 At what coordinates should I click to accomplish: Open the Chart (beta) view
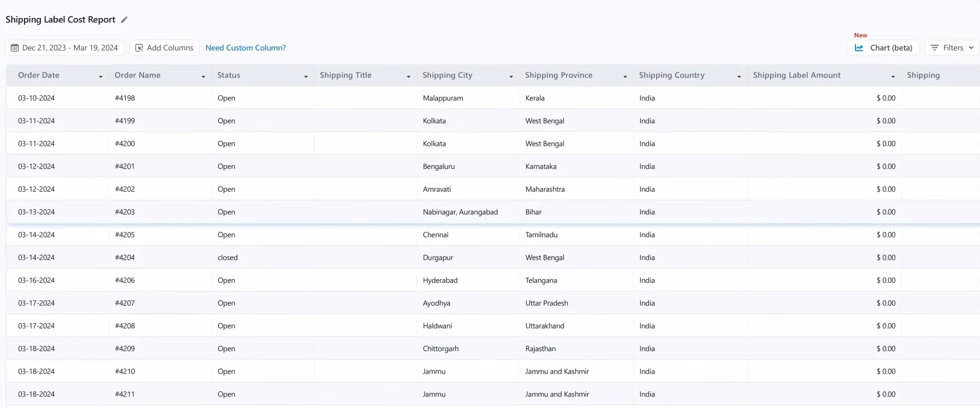coord(884,48)
